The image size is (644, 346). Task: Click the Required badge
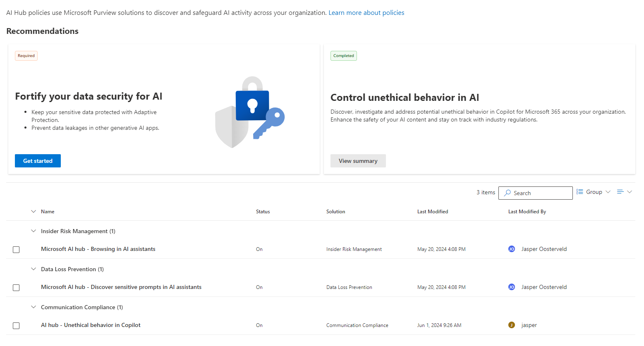click(x=26, y=56)
